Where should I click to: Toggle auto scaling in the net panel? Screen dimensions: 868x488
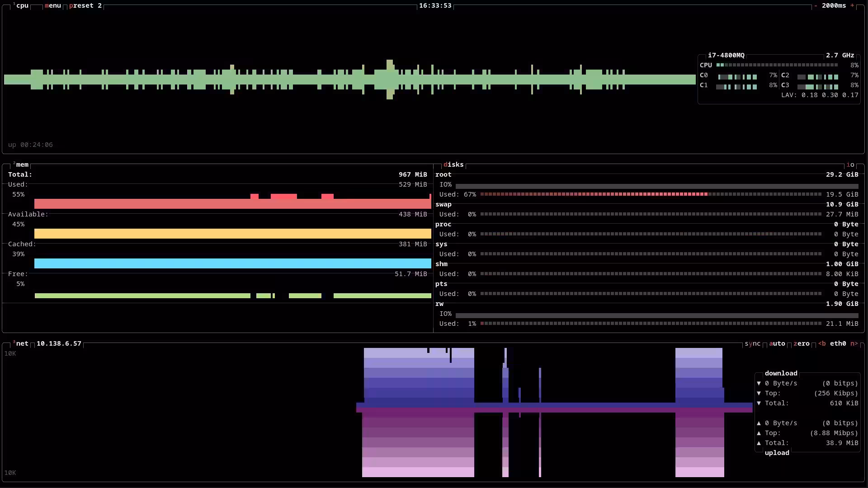777,343
